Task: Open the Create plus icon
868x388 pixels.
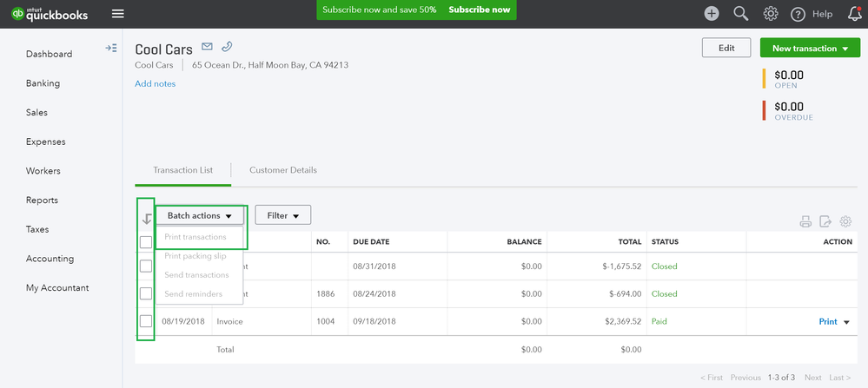Action: pos(712,13)
